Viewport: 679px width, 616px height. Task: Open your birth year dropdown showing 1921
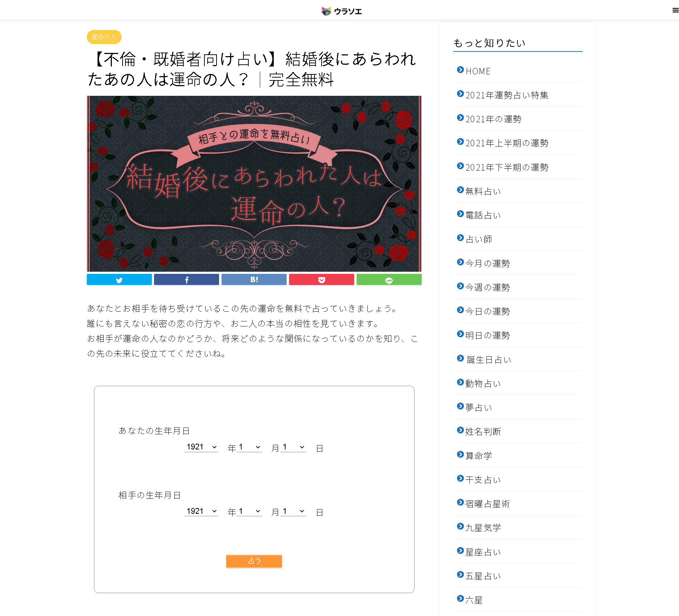click(201, 447)
